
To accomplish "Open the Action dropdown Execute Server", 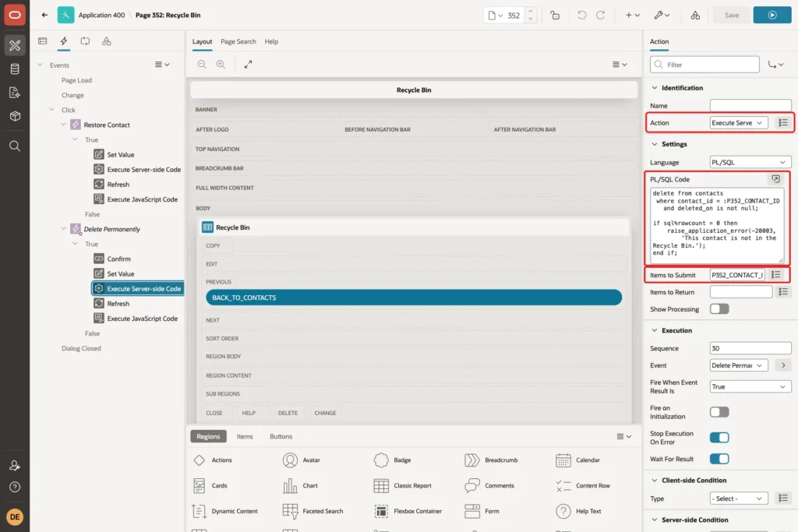I will (x=739, y=122).
